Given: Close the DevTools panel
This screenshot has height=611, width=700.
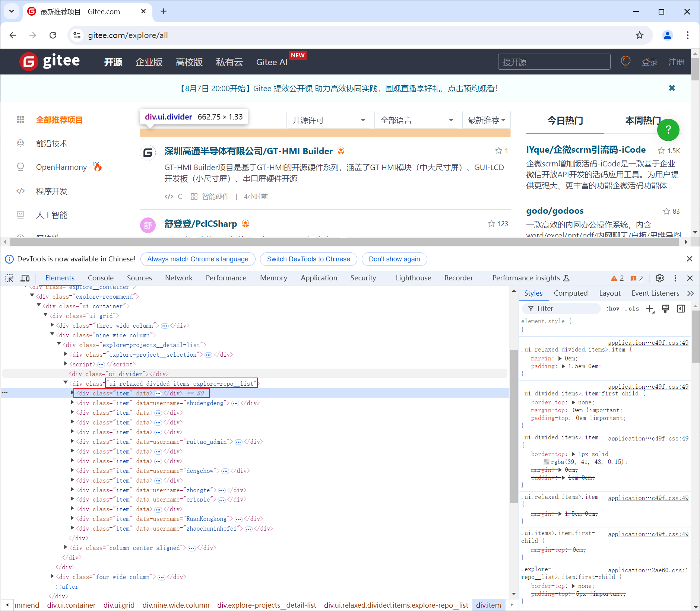Looking at the screenshot, I should [690, 278].
